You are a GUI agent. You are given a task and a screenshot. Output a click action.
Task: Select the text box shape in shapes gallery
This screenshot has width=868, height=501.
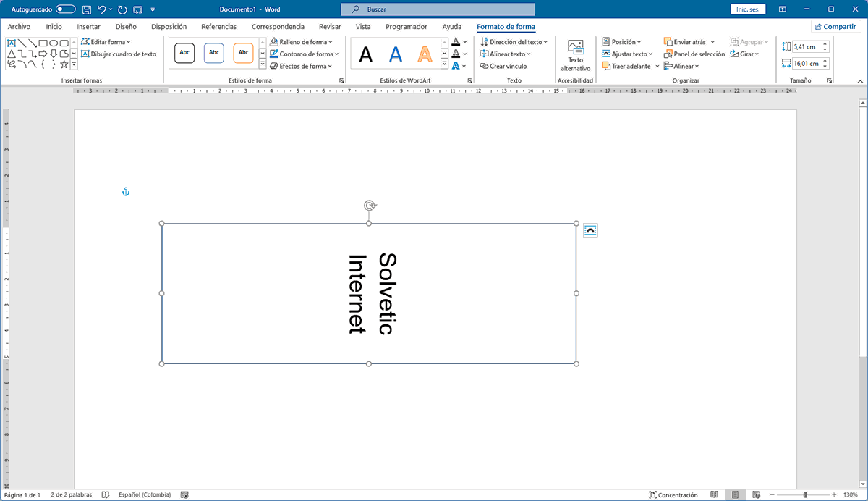click(12, 43)
